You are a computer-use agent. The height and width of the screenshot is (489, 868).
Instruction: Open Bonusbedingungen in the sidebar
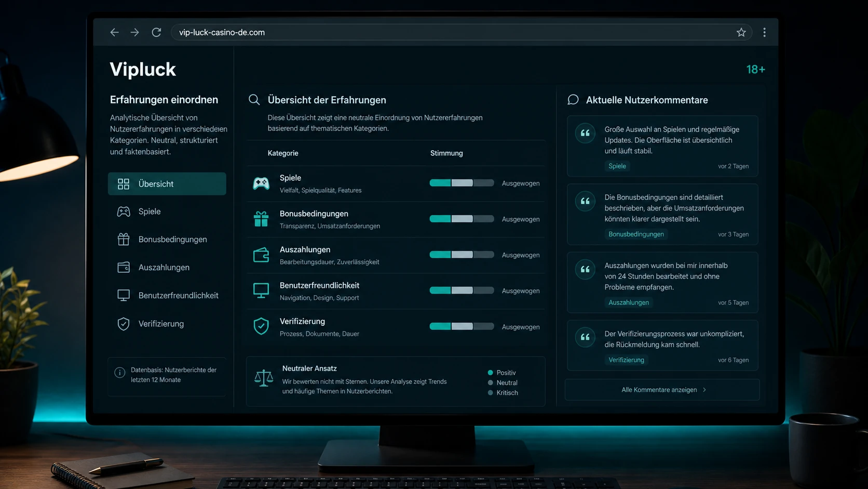[x=167, y=240]
